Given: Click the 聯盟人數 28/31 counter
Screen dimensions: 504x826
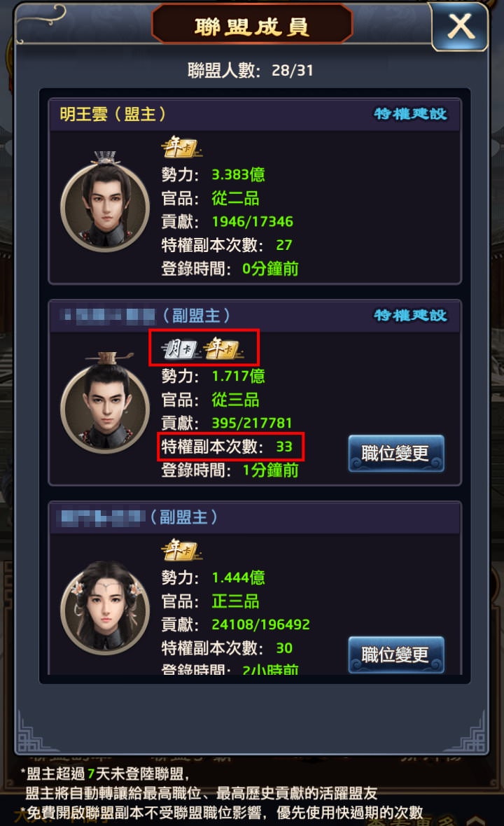Looking at the screenshot, I should [x=251, y=70].
